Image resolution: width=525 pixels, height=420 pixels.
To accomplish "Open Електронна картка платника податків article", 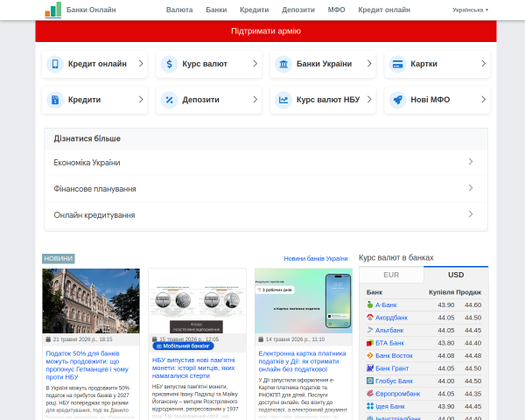I will coord(302,361).
